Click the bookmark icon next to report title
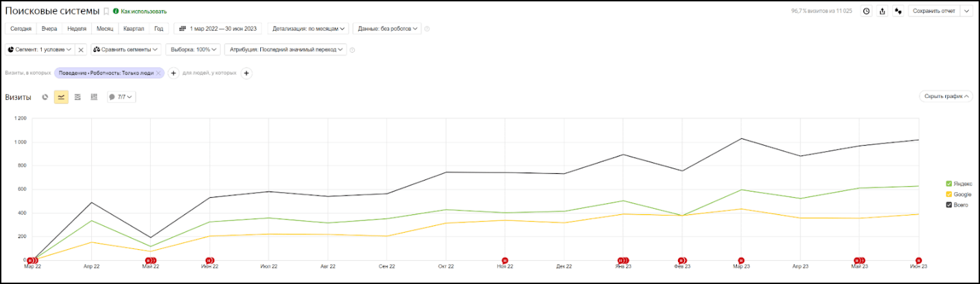 (106, 12)
